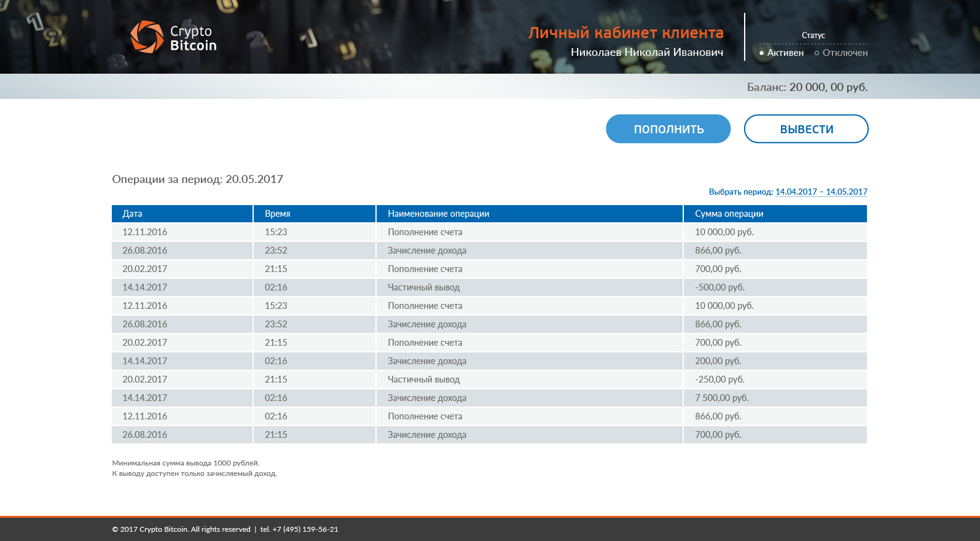This screenshot has width=980, height=541.
Task: Click the time in the 7 500,00 руб. row
Action: click(x=276, y=398)
